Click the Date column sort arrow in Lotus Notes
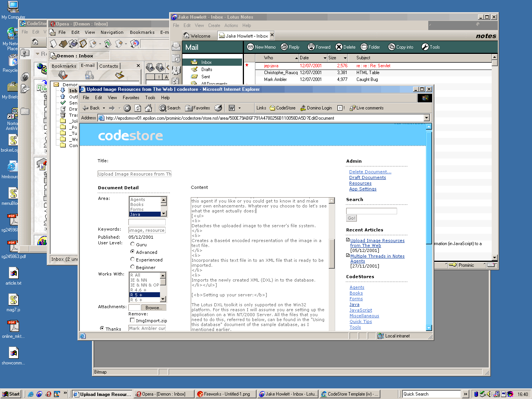Screen dimensions: 532x399 (325, 58)
